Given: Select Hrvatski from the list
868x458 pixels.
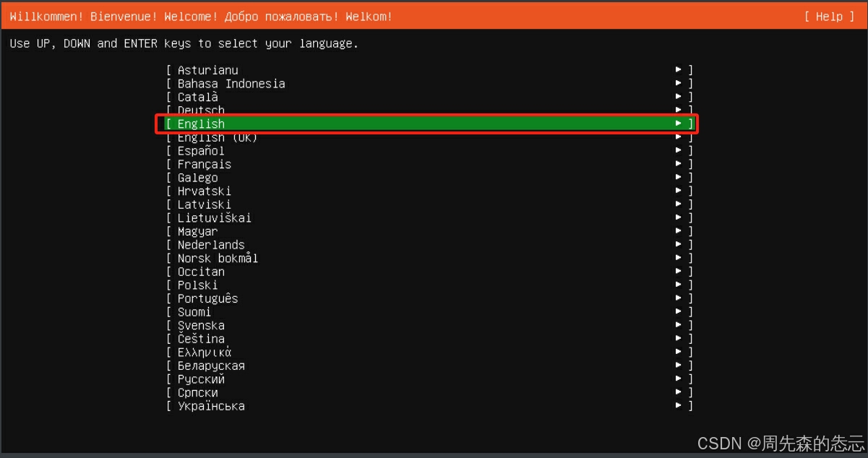Looking at the screenshot, I should coord(429,191).
